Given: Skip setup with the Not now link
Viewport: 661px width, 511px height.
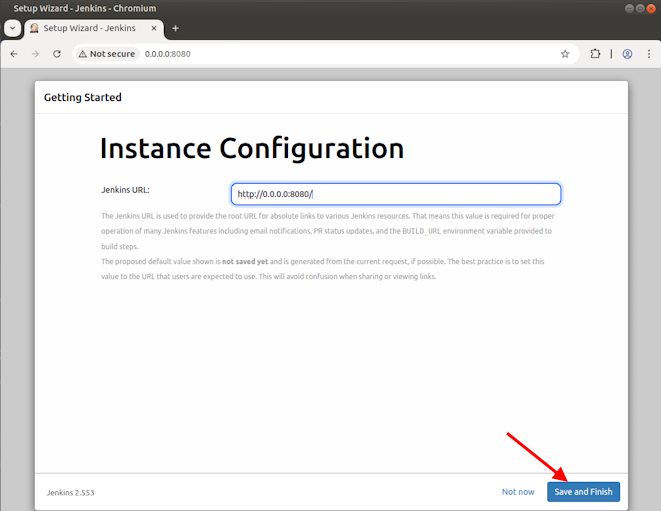Looking at the screenshot, I should click(x=518, y=492).
